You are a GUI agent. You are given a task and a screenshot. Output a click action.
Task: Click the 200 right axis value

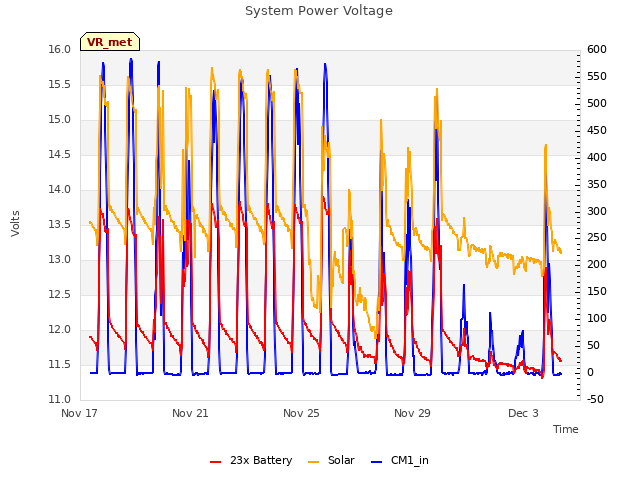click(x=597, y=264)
